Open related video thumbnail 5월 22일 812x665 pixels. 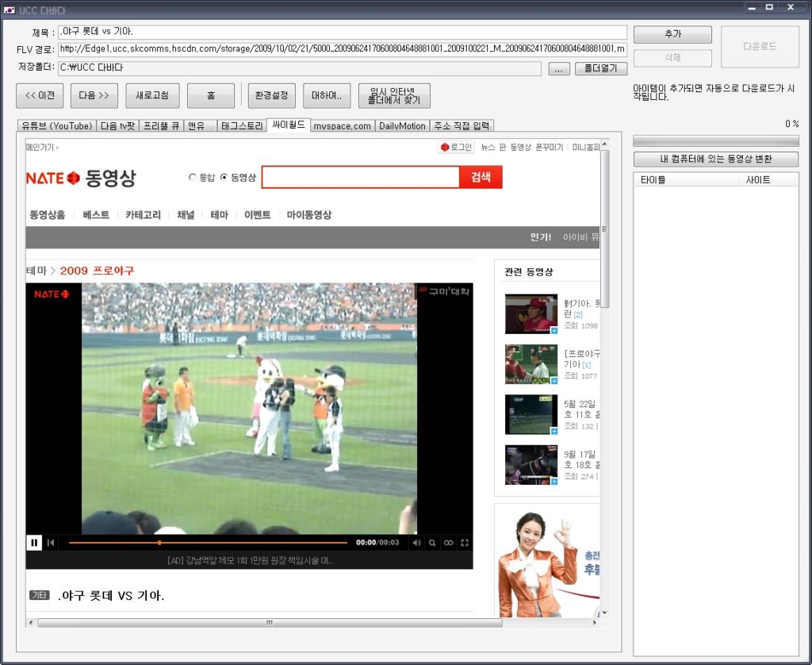[531, 415]
